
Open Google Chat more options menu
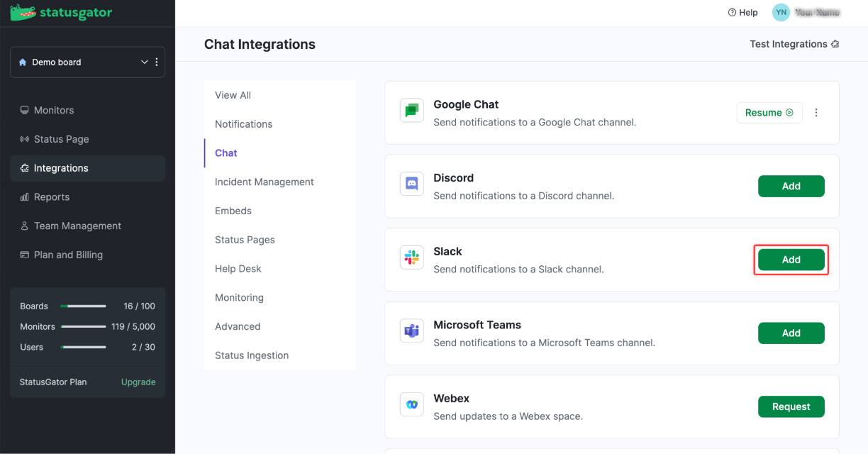pyautogui.click(x=816, y=113)
